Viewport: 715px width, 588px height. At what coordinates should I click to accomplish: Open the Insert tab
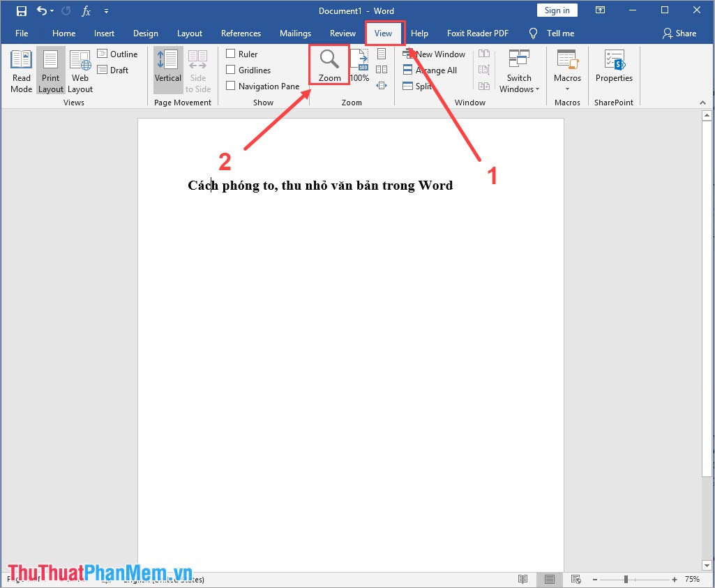[x=104, y=33]
